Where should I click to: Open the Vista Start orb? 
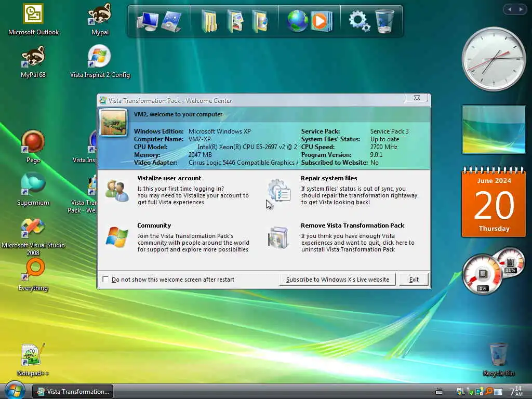(x=14, y=390)
